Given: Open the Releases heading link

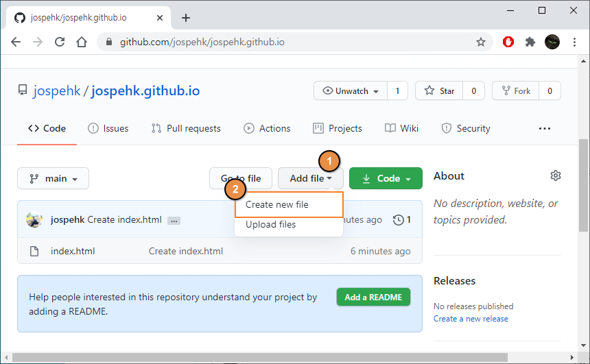Looking at the screenshot, I should pyautogui.click(x=455, y=281).
